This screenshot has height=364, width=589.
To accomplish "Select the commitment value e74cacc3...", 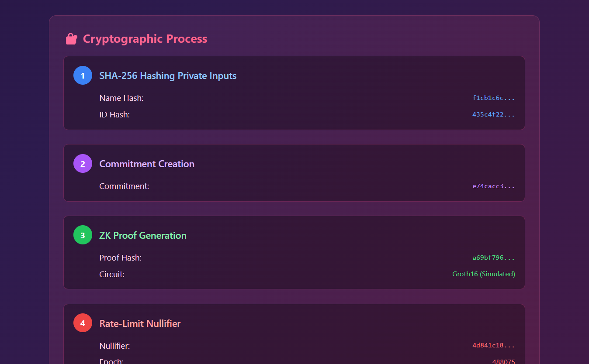I will pyautogui.click(x=494, y=186).
